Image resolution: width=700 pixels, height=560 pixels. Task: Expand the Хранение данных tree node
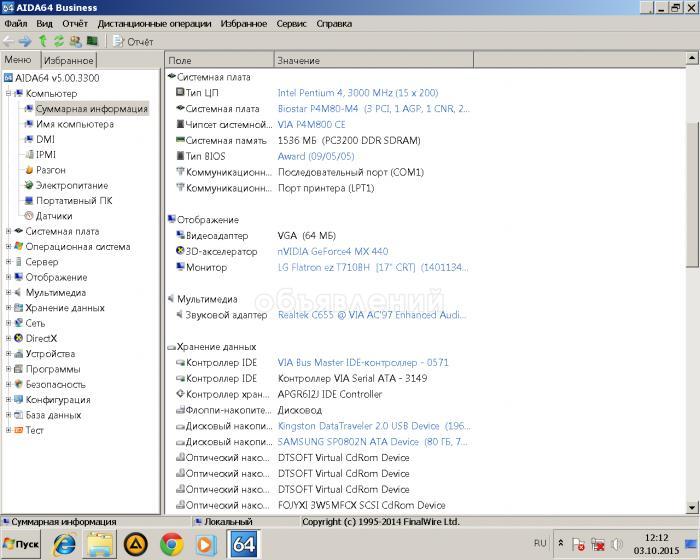point(9,308)
